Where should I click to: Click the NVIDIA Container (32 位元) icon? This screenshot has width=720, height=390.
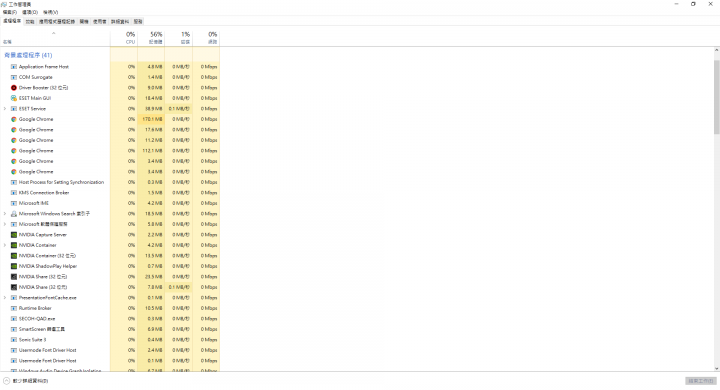click(x=14, y=256)
